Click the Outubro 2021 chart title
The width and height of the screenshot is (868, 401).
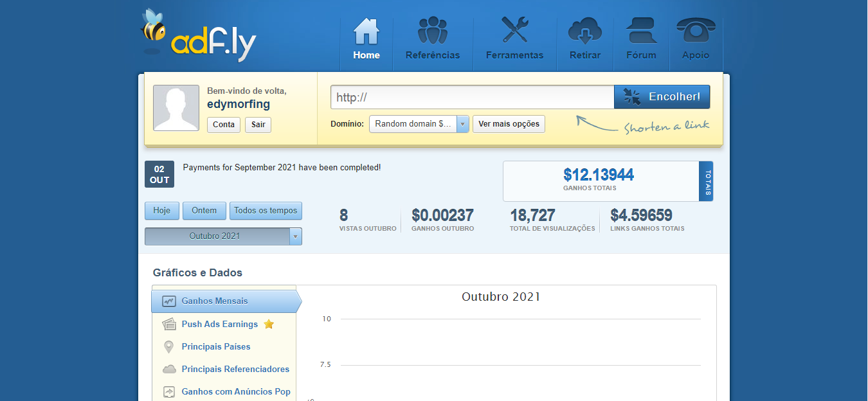pyautogui.click(x=501, y=297)
